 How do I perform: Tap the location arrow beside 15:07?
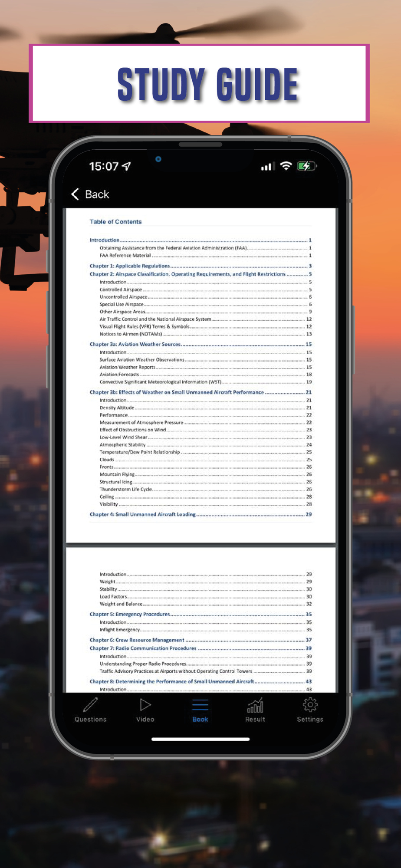pyautogui.click(x=126, y=166)
